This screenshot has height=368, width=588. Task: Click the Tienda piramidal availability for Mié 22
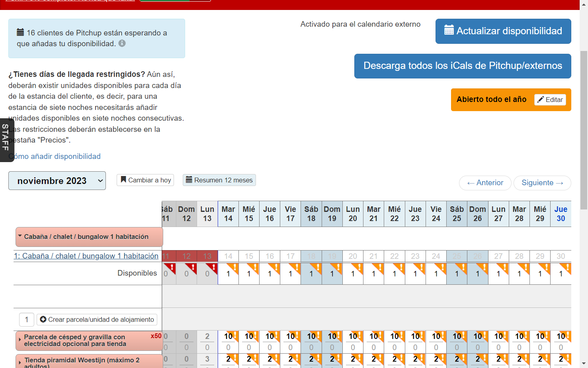point(394,360)
